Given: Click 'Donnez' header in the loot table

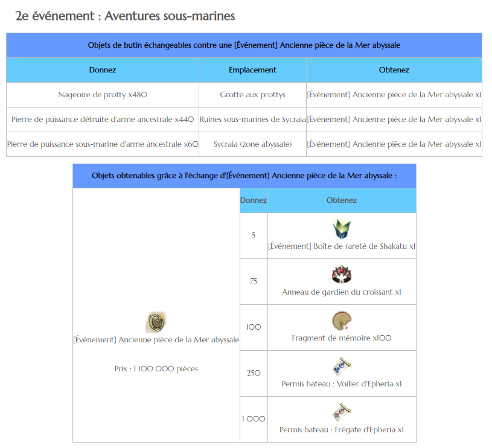Looking at the screenshot, I should (103, 70).
